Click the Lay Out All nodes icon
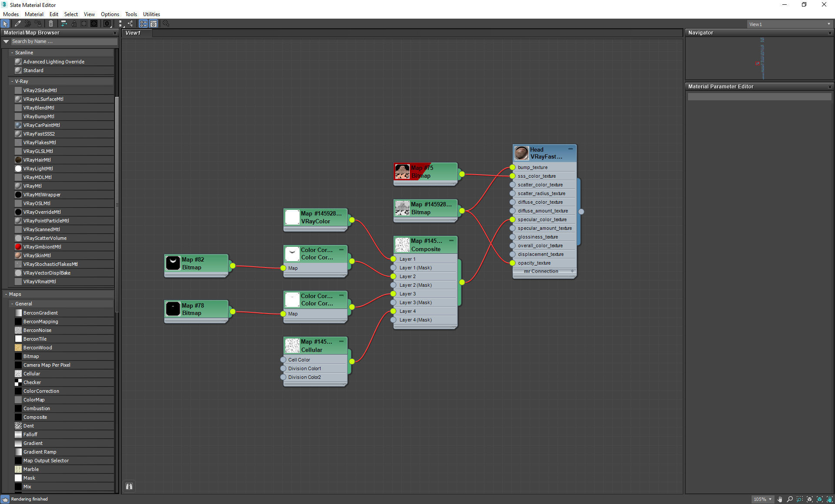The height and width of the screenshot is (504, 835). point(120,23)
